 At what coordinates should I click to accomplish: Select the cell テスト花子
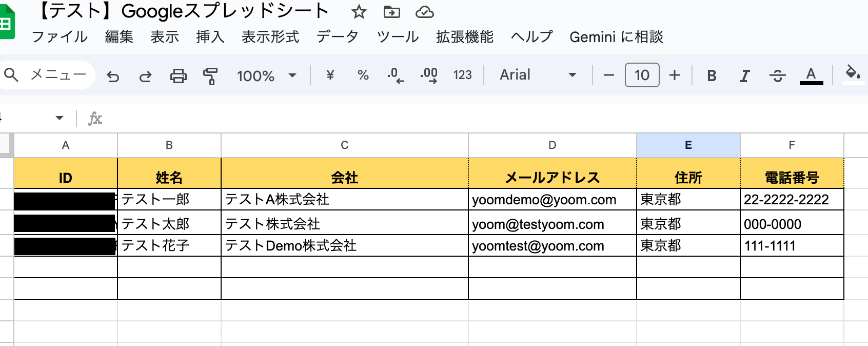point(169,246)
